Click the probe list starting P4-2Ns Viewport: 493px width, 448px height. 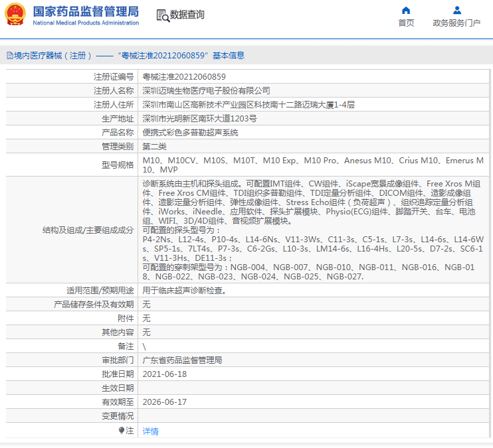(x=313, y=249)
